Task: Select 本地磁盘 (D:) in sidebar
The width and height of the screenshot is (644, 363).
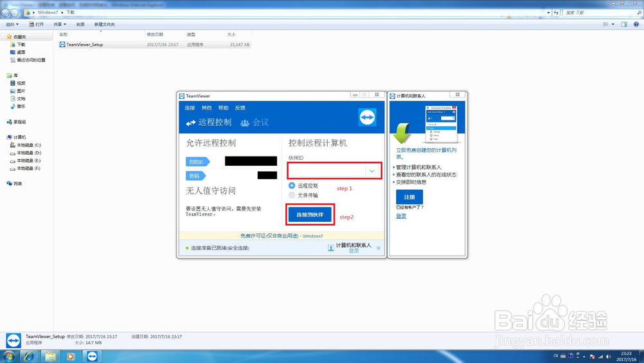Action: [x=26, y=153]
